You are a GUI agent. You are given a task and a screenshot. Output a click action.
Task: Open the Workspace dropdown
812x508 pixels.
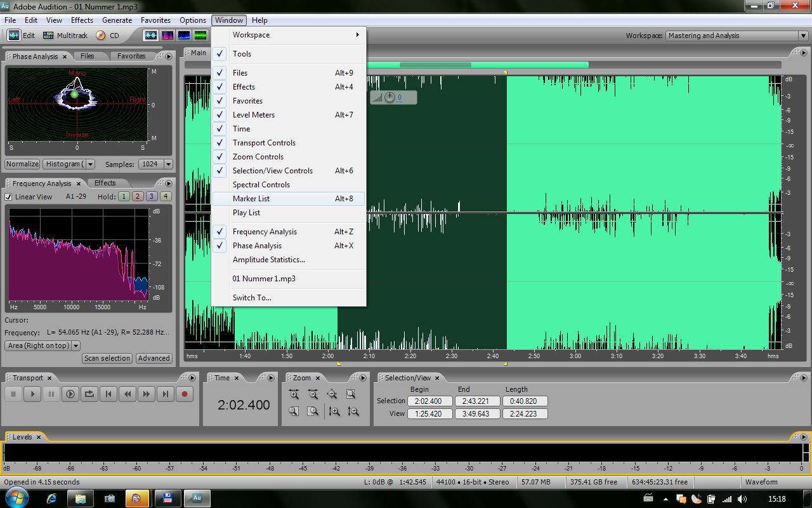737,36
